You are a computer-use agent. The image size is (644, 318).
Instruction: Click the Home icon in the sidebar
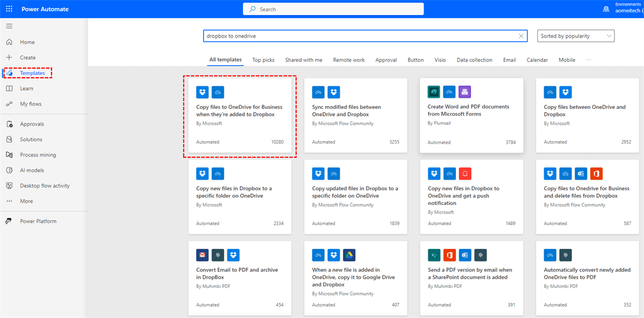pos(9,42)
